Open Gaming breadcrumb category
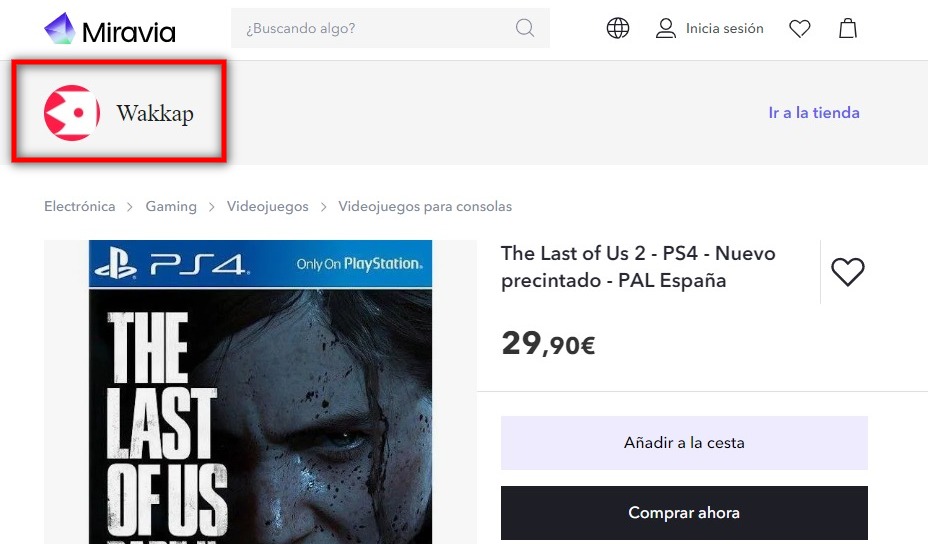The height and width of the screenshot is (544, 944). coord(171,206)
